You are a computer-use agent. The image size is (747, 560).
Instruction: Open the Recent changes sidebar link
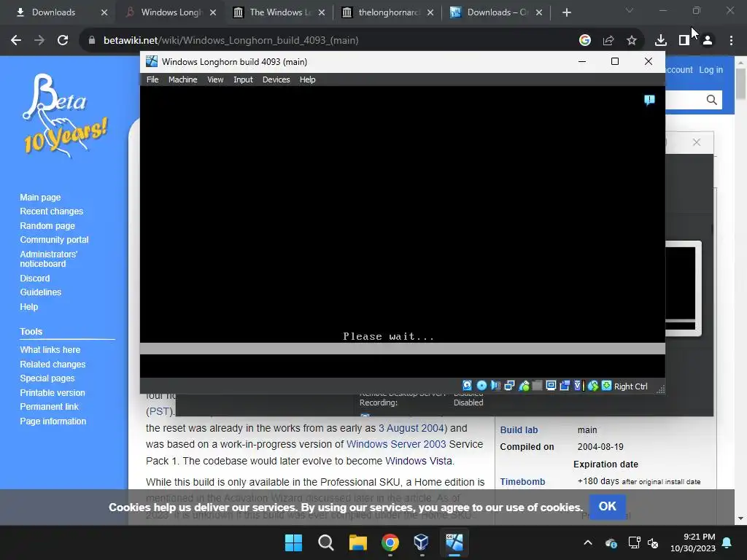click(x=52, y=211)
